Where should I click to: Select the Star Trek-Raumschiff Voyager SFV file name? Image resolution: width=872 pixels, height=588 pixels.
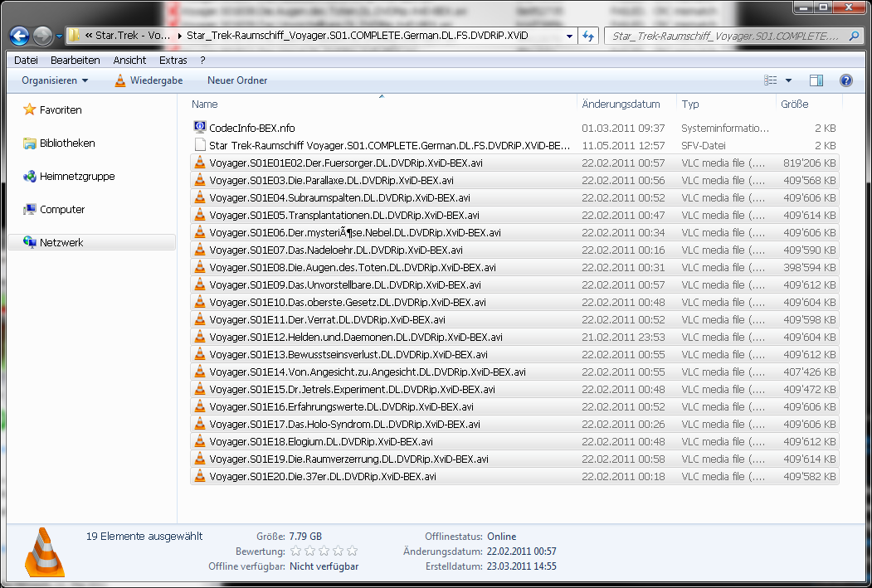click(389, 146)
